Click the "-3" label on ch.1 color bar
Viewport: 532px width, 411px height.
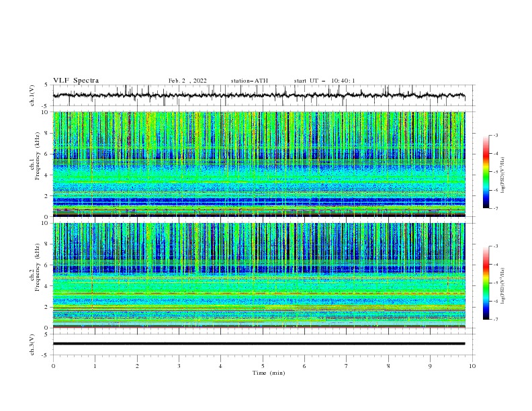496,135
